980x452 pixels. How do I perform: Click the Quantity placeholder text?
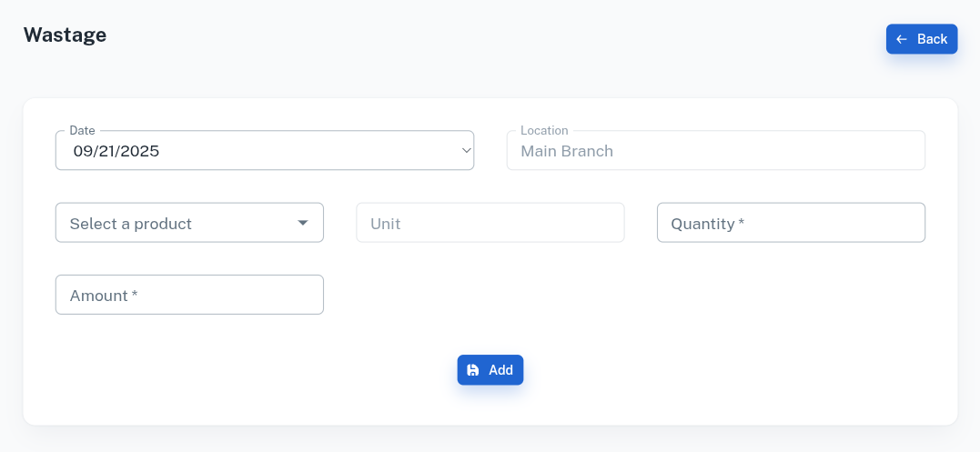tap(707, 224)
